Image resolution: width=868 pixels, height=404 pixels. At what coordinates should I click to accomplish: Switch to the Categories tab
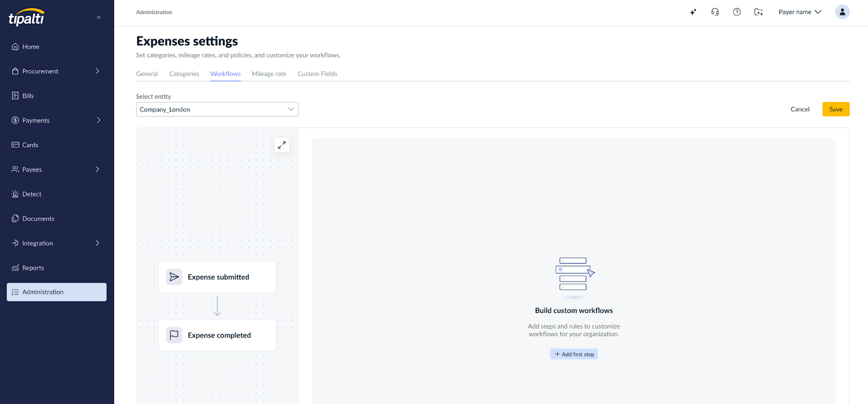[x=184, y=74]
